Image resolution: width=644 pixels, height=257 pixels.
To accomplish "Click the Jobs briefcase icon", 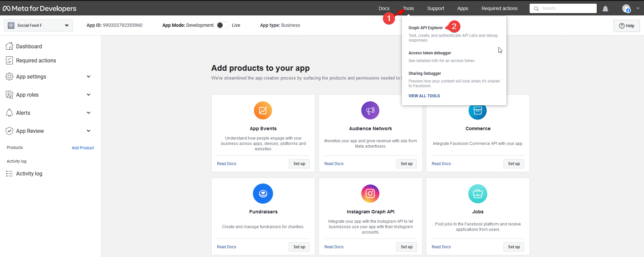I will pyautogui.click(x=478, y=194).
